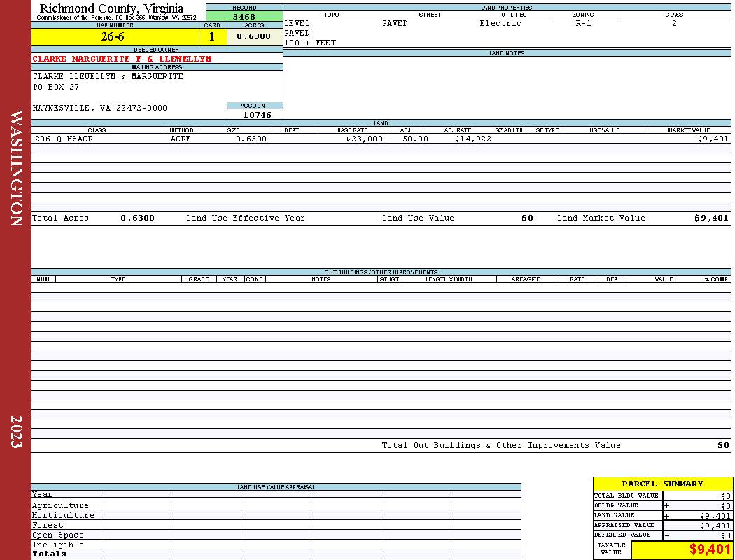Click the account number 10746
The width and height of the screenshot is (735, 560).
coord(257,115)
